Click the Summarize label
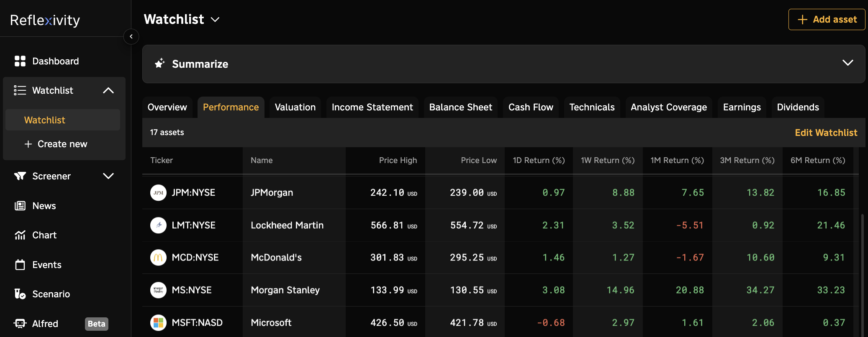The height and width of the screenshot is (337, 868). click(200, 64)
